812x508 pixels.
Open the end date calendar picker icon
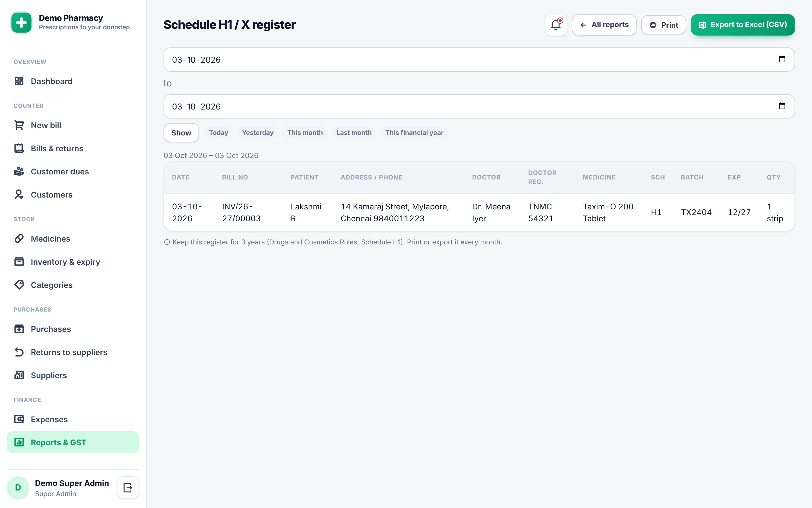pyautogui.click(x=782, y=106)
